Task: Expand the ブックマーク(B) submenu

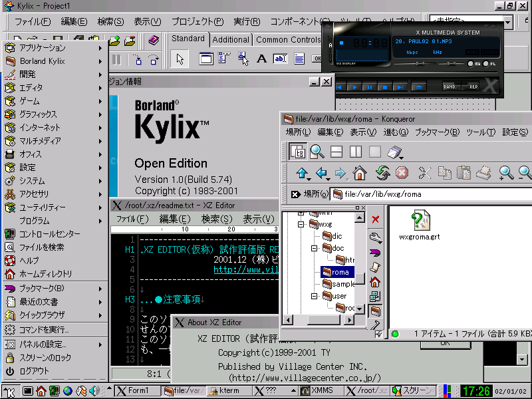Action: pos(55,289)
